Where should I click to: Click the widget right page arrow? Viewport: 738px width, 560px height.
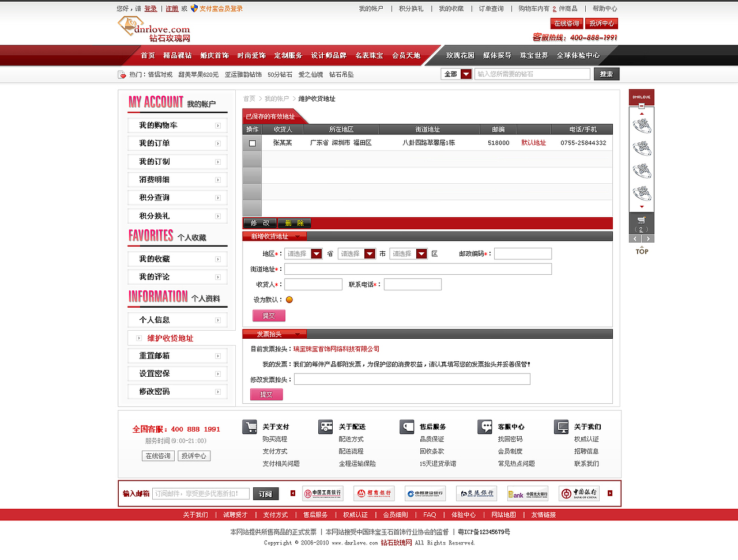pos(649,239)
